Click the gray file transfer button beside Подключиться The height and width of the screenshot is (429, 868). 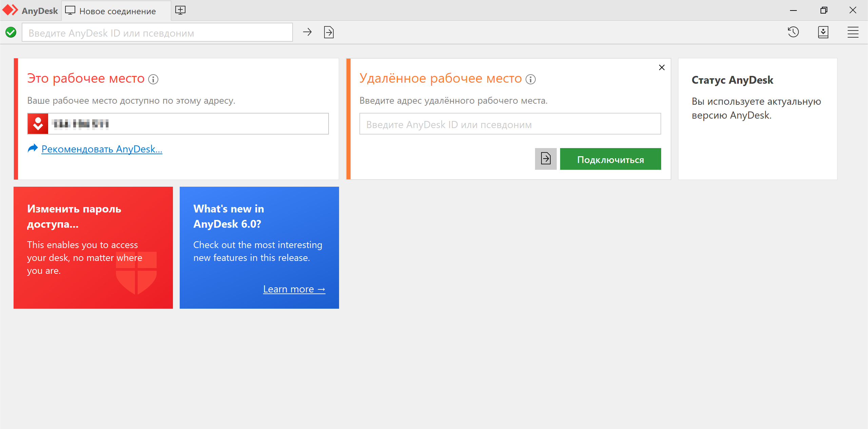[x=546, y=159]
